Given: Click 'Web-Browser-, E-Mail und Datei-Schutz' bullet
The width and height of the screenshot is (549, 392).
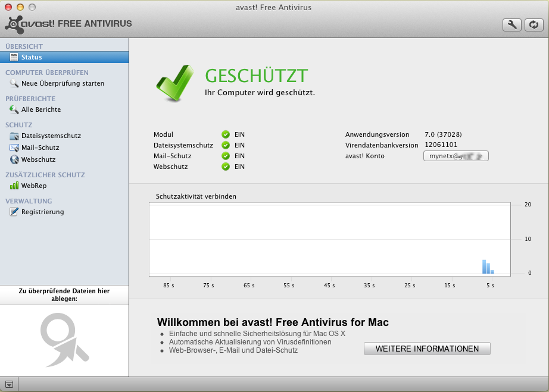Looking at the screenshot, I should tap(233, 350).
